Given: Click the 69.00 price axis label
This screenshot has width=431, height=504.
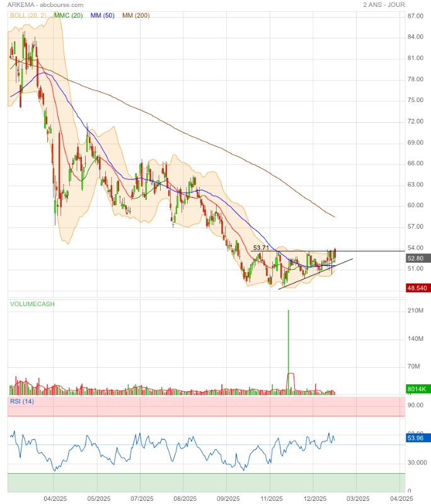Looking at the screenshot, I should 415,142.
